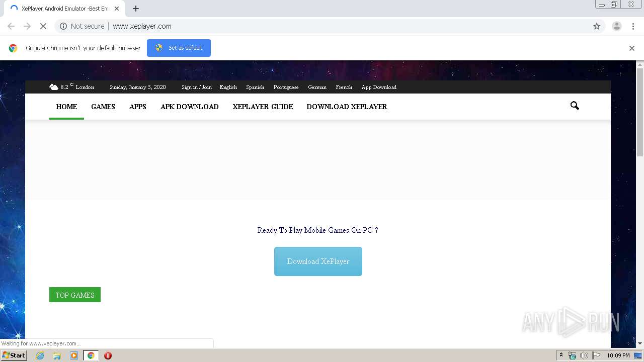This screenshot has height=362, width=644.
Task: Open the Chrome three-dot menu
Action: [633, 26]
